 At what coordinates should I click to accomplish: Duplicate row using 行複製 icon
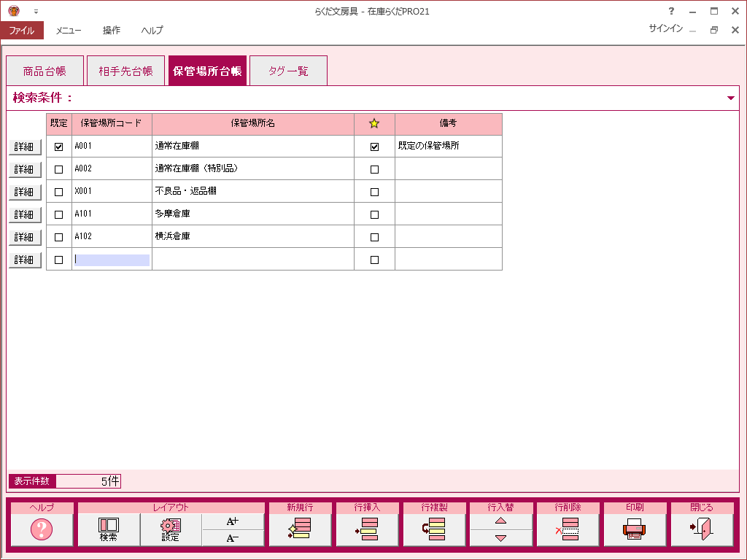434,529
